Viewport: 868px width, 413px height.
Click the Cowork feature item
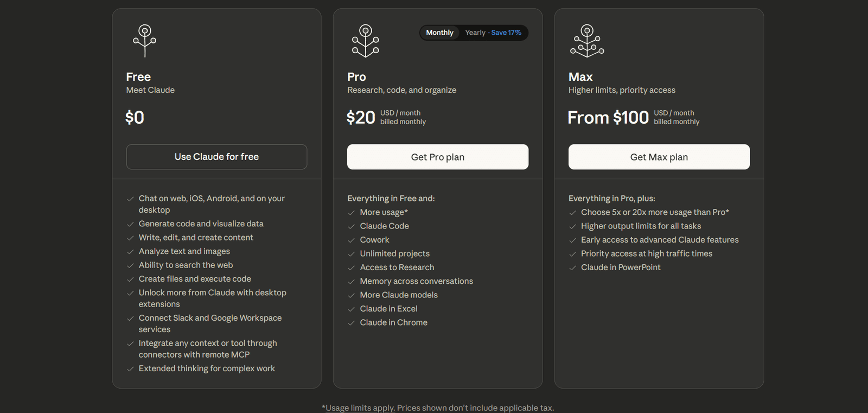pos(374,240)
